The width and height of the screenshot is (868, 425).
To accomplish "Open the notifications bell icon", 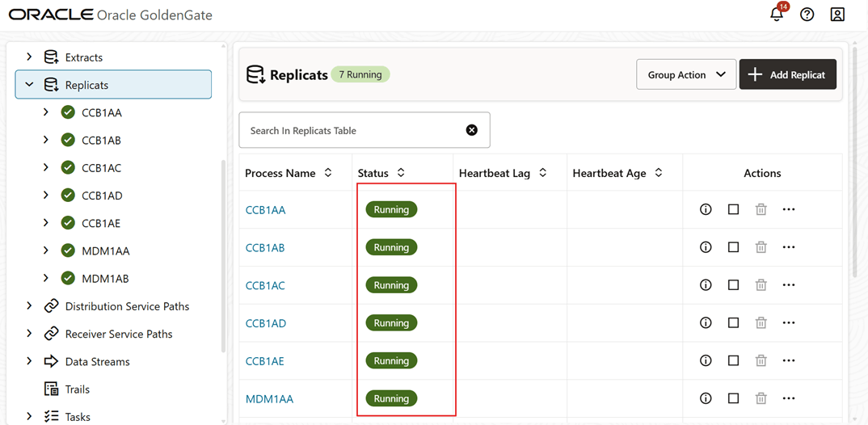I will click(777, 15).
